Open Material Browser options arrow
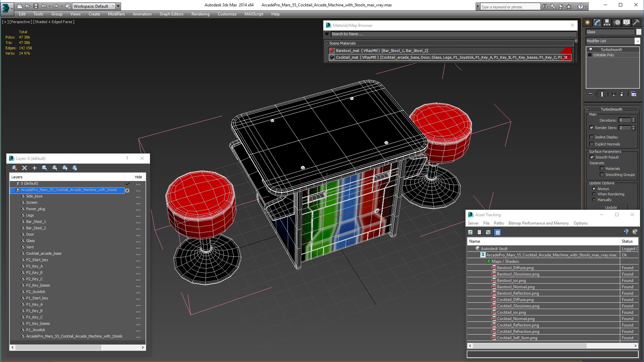The height and width of the screenshot is (362, 644). pos(327,34)
